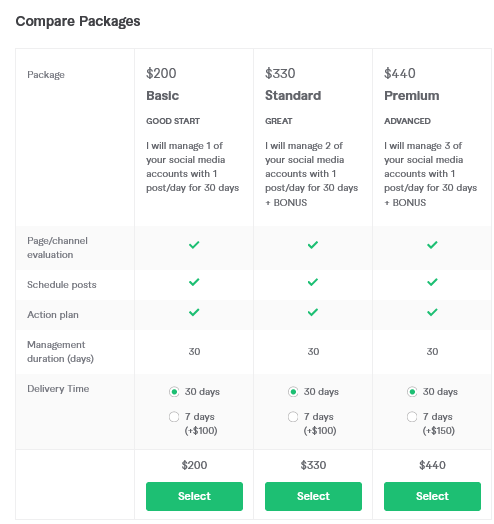Click the Basic Page/channel evaluation checkmark
The image size is (494, 524).
click(x=194, y=245)
